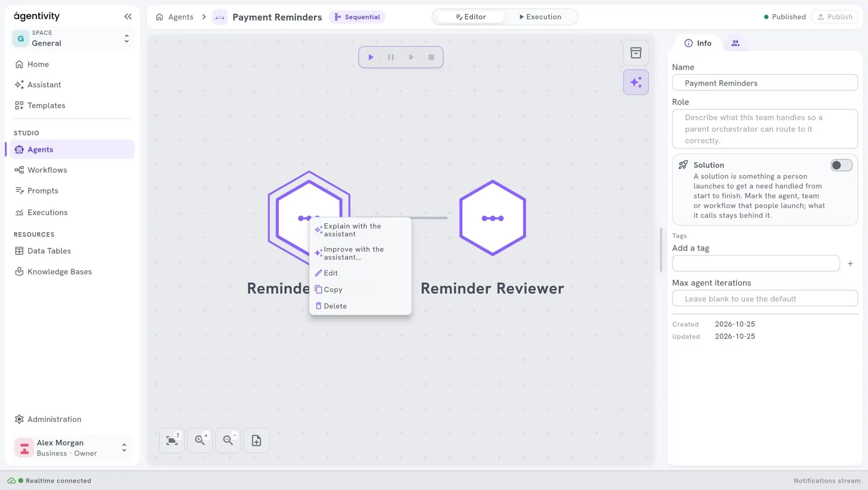Add a new node with the file-plus icon

[x=257, y=441]
